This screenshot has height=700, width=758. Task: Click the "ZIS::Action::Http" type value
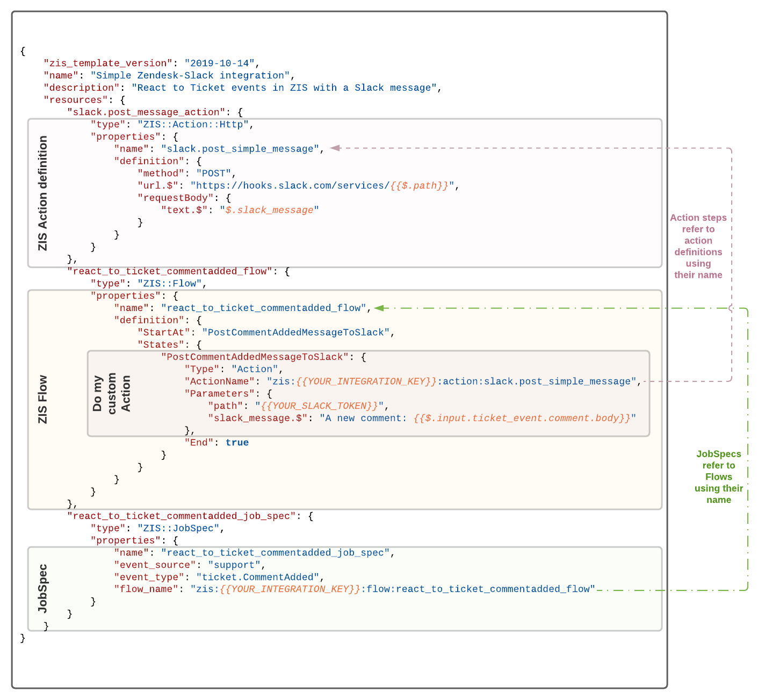193,125
